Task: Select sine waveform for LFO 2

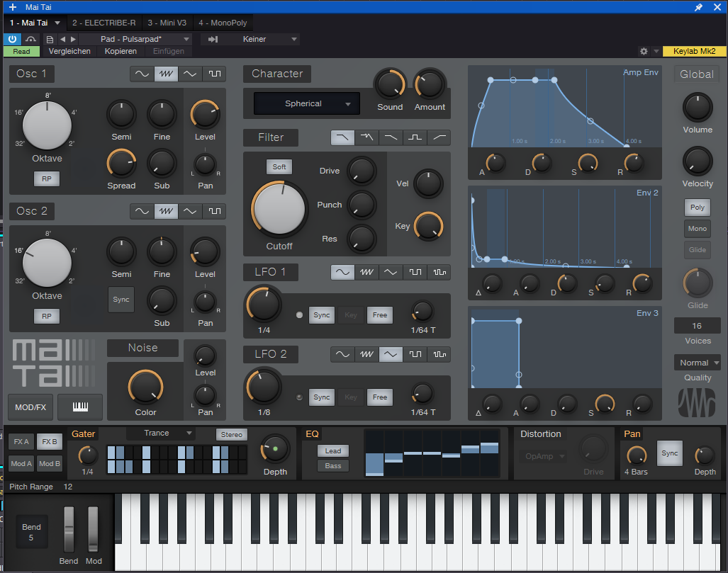Action: tap(342, 354)
